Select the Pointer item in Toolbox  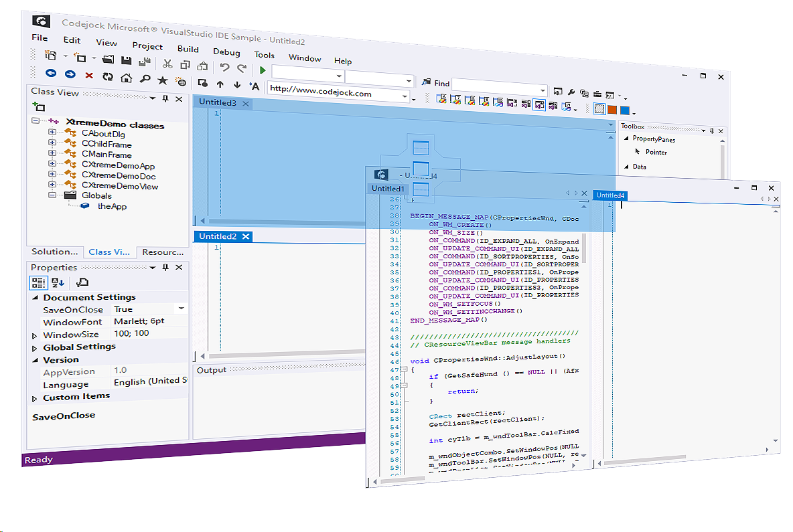656,152
